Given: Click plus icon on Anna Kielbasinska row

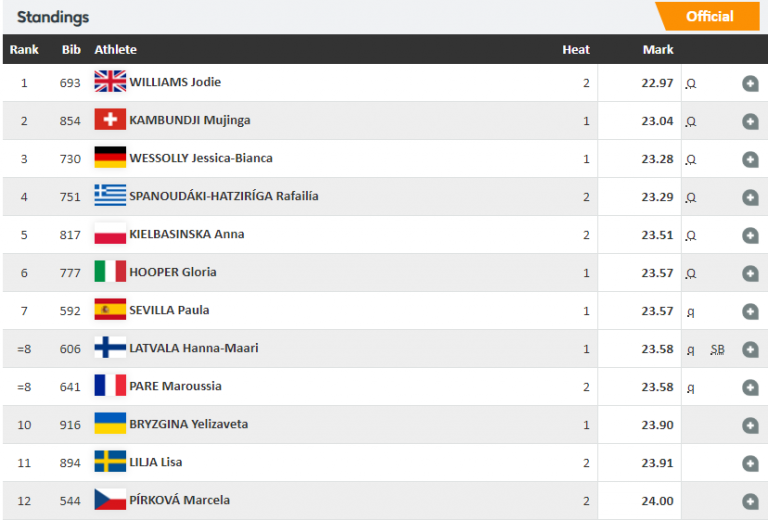Looking at the screenshot, I should click(750, 236).
